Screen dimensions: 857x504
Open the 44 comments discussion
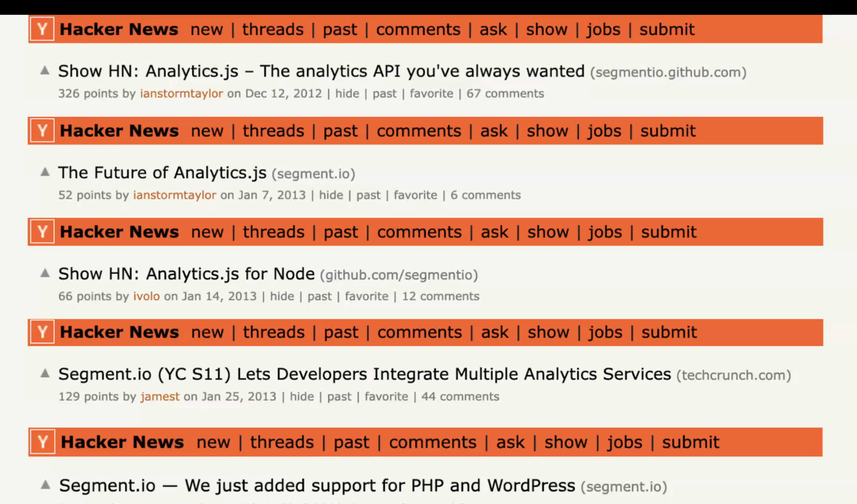[460, 396]
